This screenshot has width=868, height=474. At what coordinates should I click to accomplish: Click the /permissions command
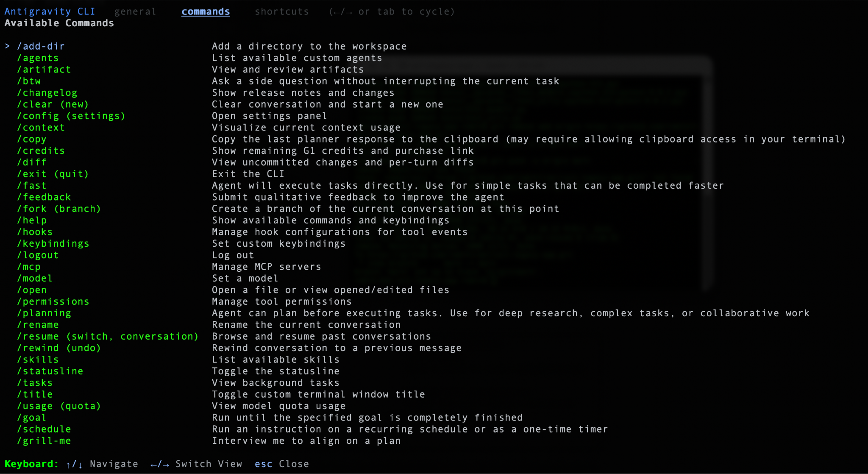pos(53,301)
